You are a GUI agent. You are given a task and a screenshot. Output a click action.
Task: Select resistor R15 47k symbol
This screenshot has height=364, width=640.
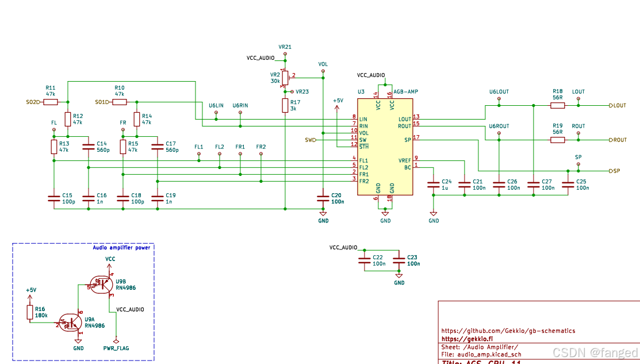pos(123,147)
